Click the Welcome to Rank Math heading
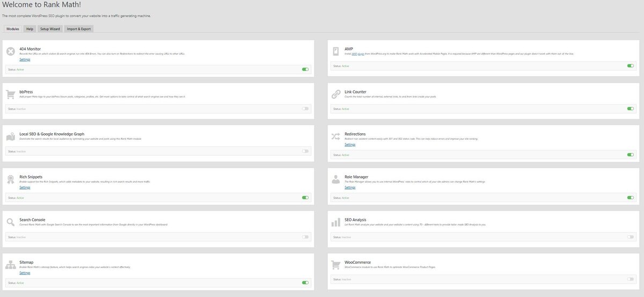The width and height of the screenshot is (644, 297). [x=42, y=5]
